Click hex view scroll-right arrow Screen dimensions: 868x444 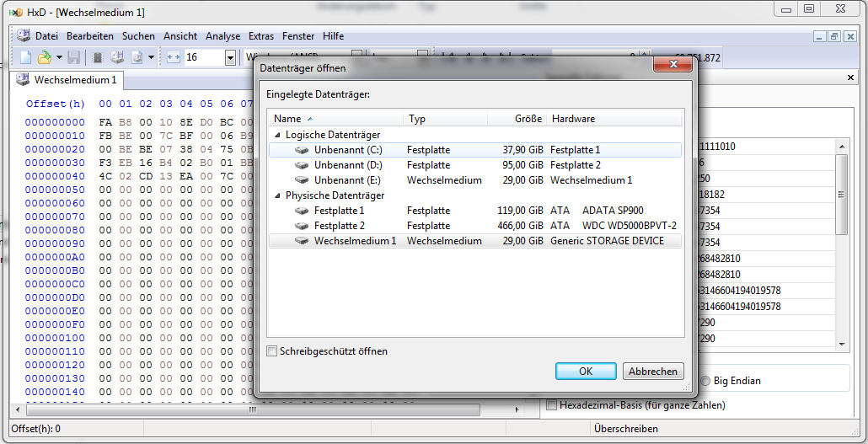coord(517,410)
